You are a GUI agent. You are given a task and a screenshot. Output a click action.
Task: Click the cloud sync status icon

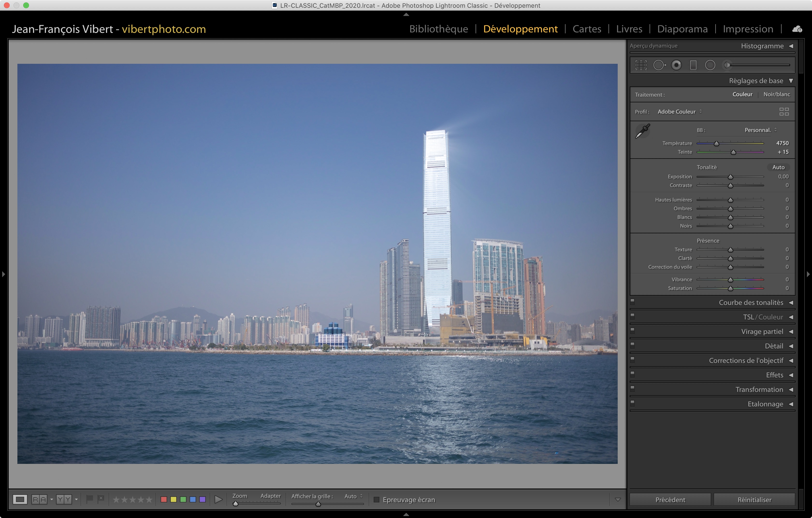797,29
